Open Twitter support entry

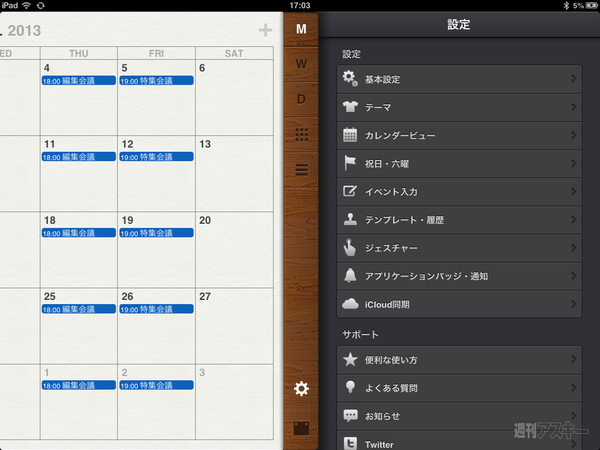pos(459,440)
